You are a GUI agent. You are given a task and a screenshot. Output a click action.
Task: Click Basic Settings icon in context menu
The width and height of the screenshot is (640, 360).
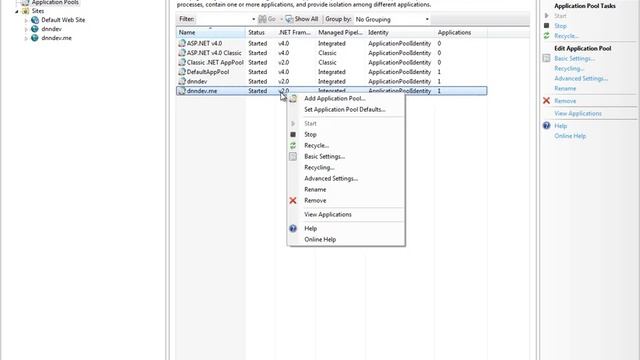pos(293,156)
